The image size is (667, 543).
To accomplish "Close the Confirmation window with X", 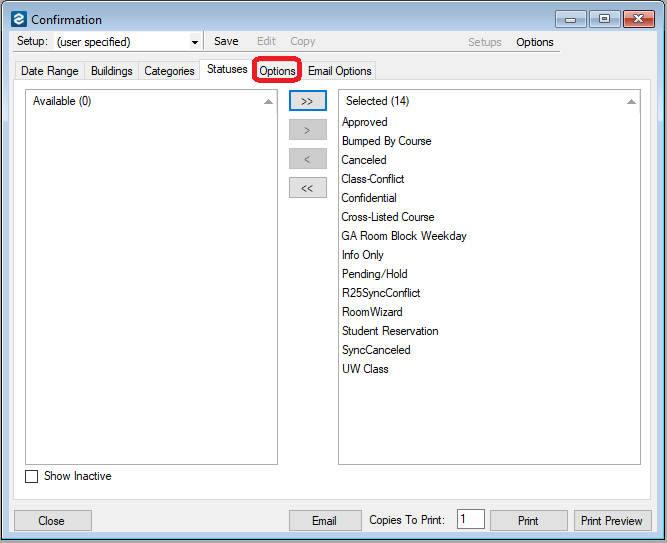I will click(x=638, y=19).
